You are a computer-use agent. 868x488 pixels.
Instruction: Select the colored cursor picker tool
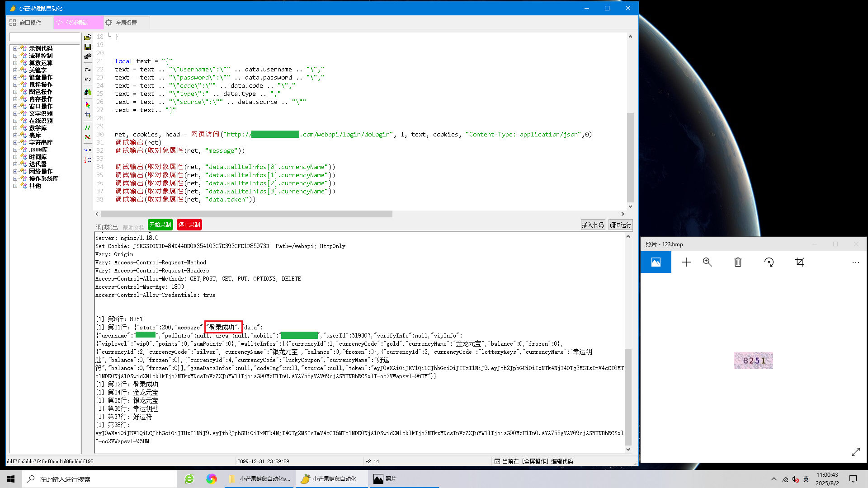coord(88,105)
